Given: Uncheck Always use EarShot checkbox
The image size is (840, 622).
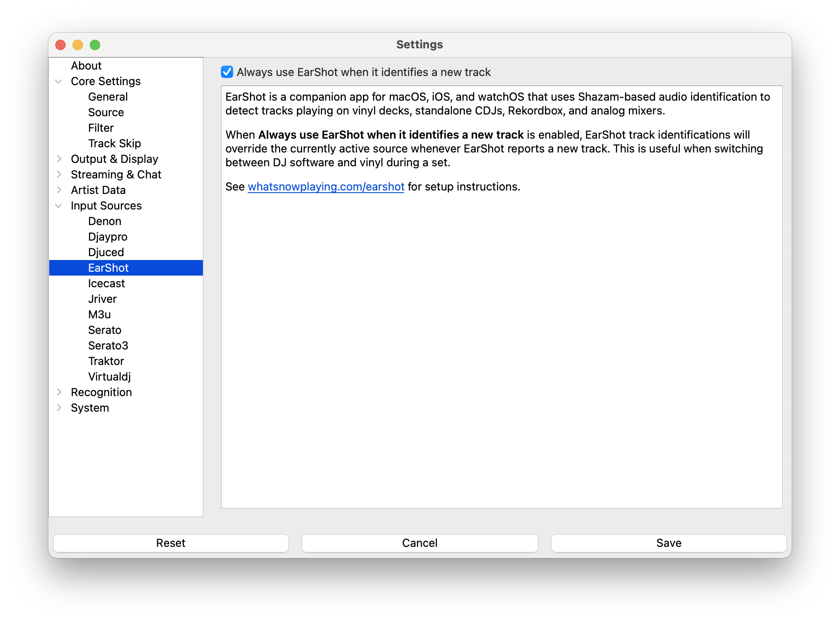Looking at the screenshot, I should tap(227, 72).
